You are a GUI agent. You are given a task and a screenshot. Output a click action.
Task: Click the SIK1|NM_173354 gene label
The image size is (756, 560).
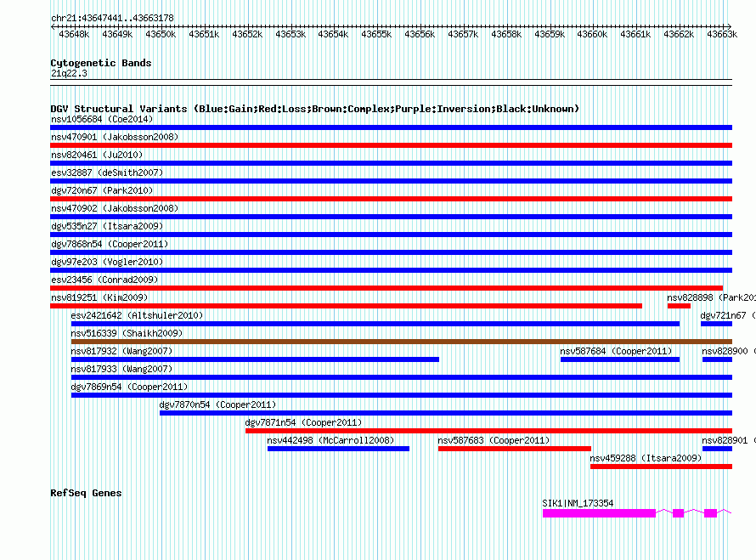578,503
